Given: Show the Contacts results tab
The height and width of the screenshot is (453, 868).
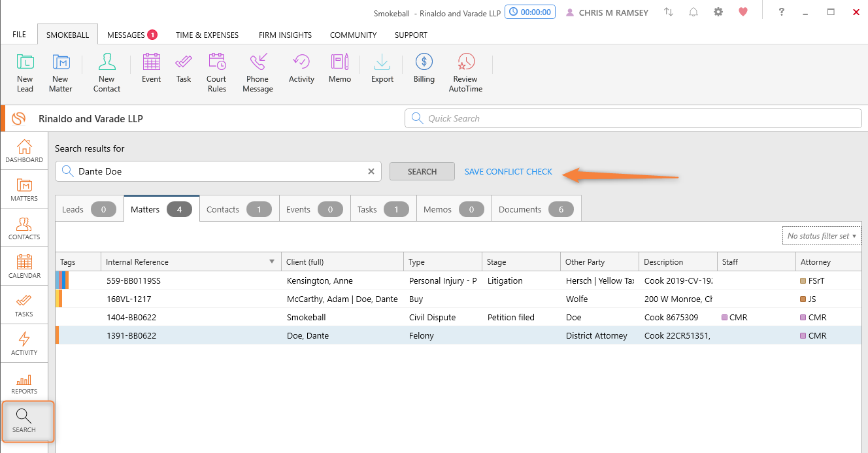Looking at the screenshot, I should (x=239, y=209).
